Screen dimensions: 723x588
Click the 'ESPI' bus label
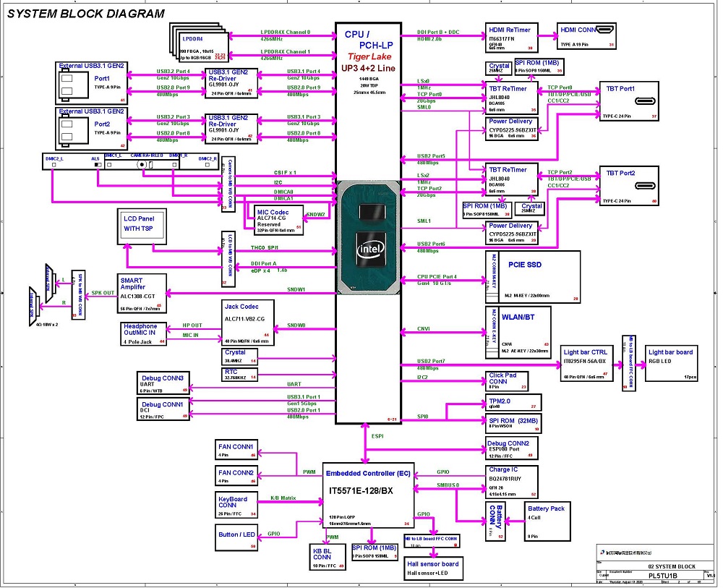click(377, 436)
